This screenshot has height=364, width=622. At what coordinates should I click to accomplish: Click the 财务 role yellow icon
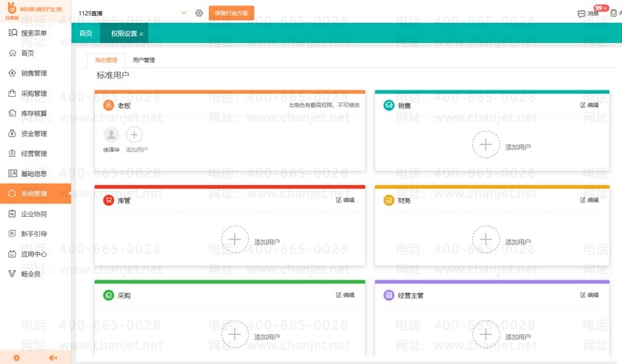coord(388,200)
